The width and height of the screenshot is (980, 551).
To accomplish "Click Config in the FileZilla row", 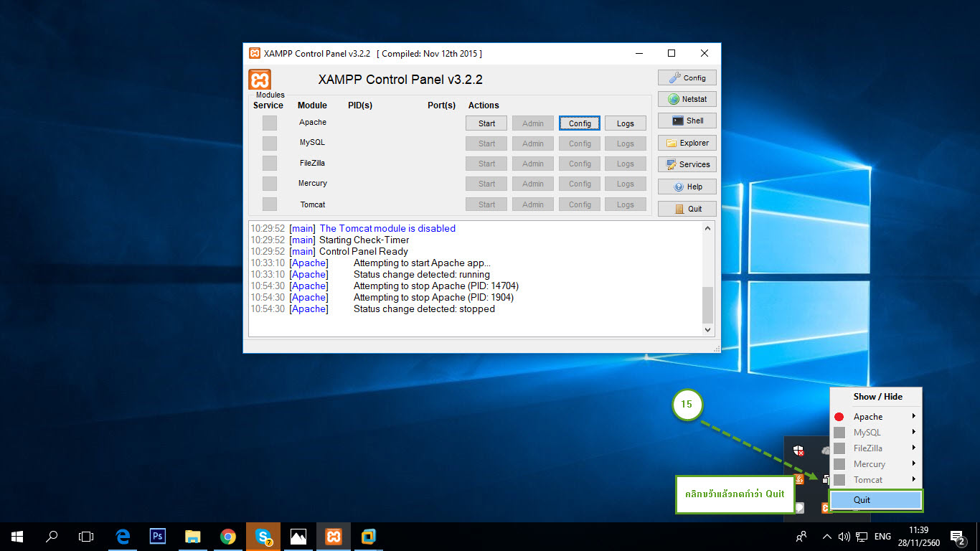I will pos(580,164).
